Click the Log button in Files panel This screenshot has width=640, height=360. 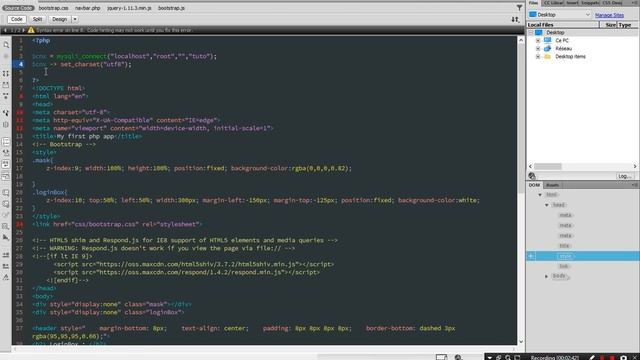(x=624, y=176)
